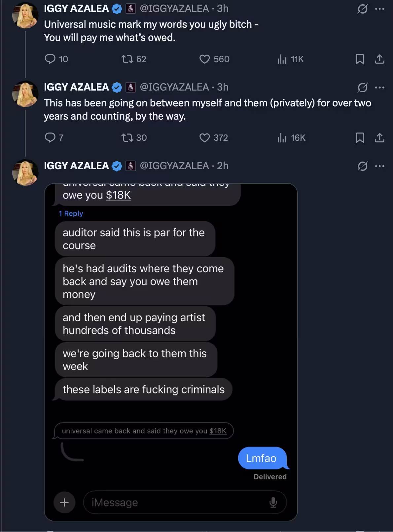Open more options on the 2h-old tweet
Viewport: 393px width, 532px height.
pos(379,166)
